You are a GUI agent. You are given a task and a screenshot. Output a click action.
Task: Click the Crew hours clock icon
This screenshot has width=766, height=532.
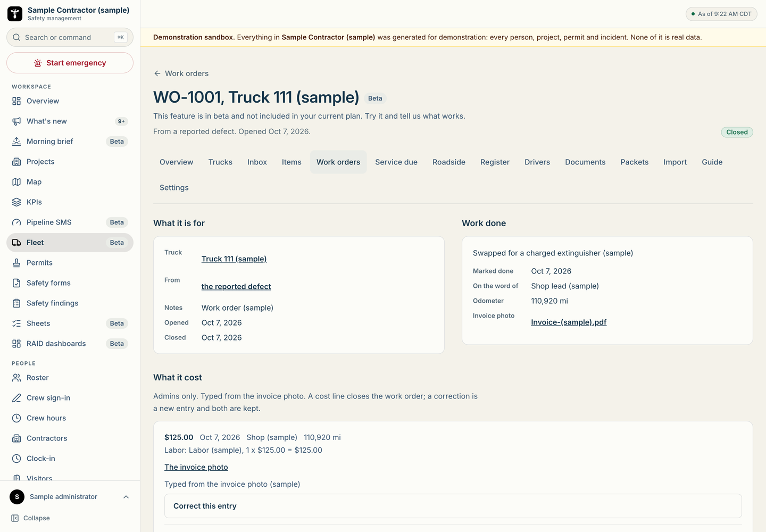[16, 418]
